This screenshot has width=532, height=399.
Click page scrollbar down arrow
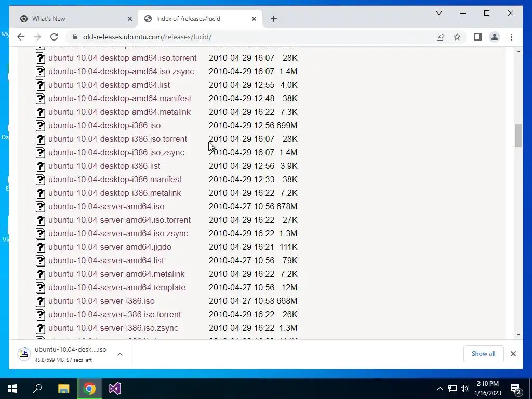click(x=518, y=335)
